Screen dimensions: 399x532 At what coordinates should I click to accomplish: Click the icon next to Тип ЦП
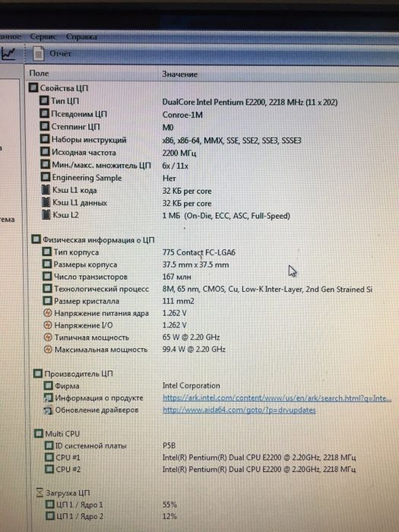(x=44, y=100)
